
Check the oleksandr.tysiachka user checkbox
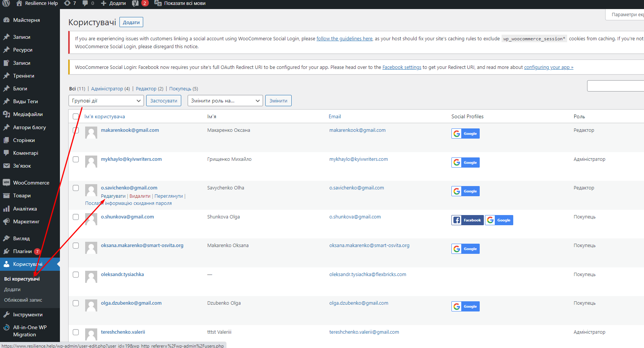pos(76,275)
